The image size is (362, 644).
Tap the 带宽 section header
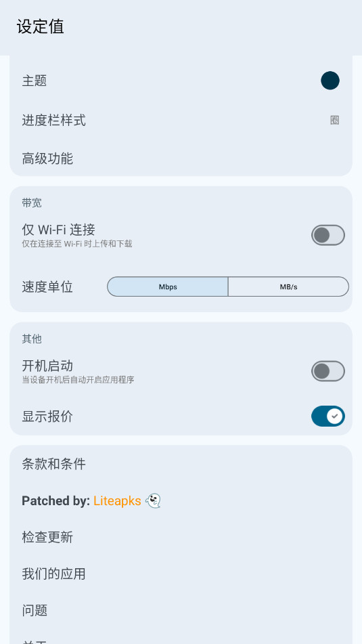pyautogui.click(x=32, y=203)
